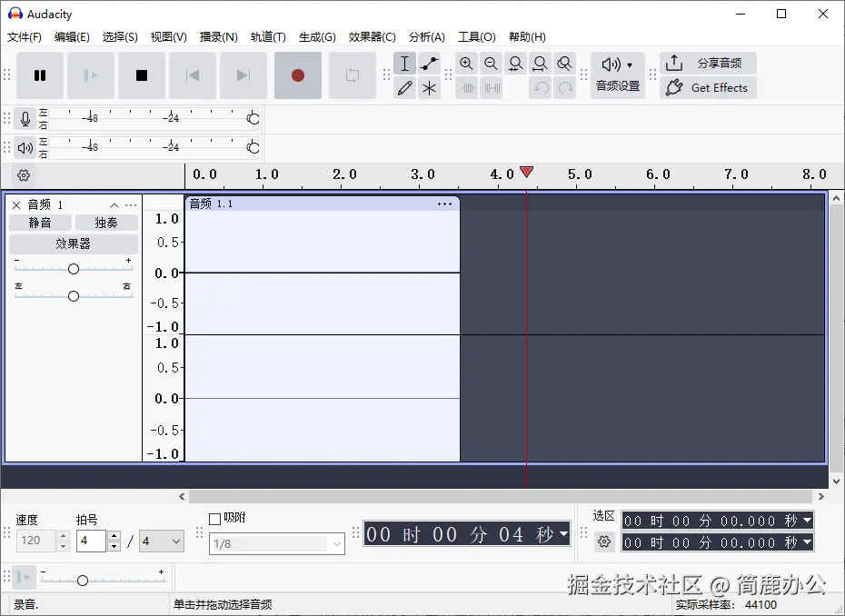This screenshot has height=616, width=845.
Task: Click the Zoom In magnifier icon
Action: [x=466, y=64]
